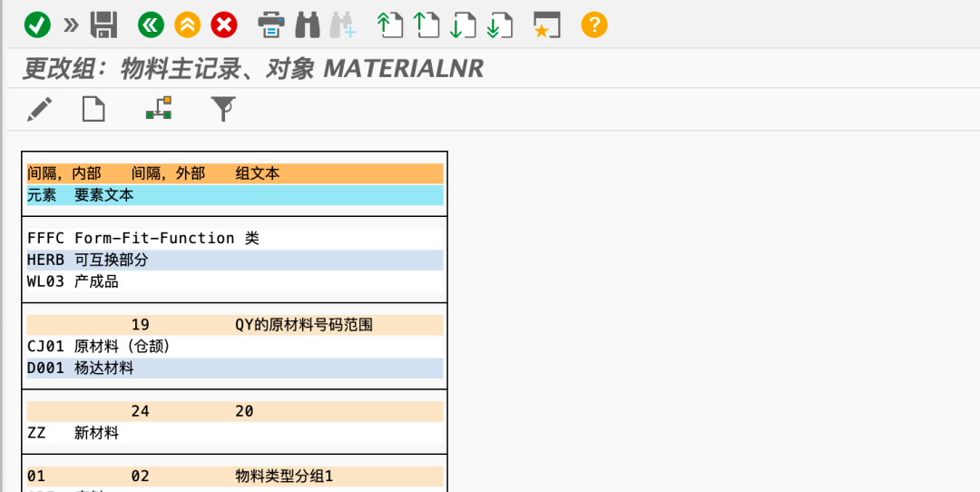
Task: Open Help with the question mark icon
Action: (x=593, y=25)
